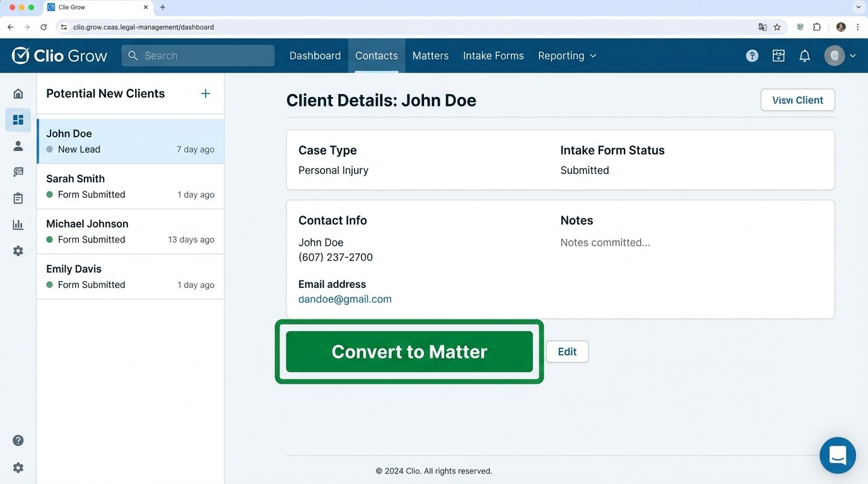Switch to the Contacts tab
868x484 pixels.
(376, 55)
